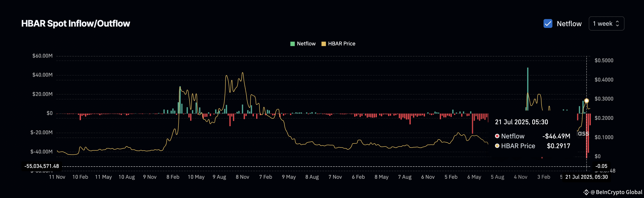
Task: Toggle the green Netflow legend swatch
Action: [x=292, y=44]
